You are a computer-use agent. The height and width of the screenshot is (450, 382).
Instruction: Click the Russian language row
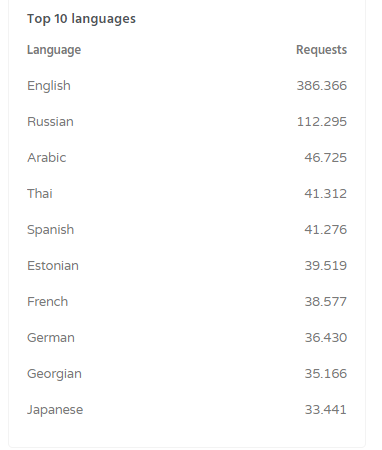click(x=187, y=122)
